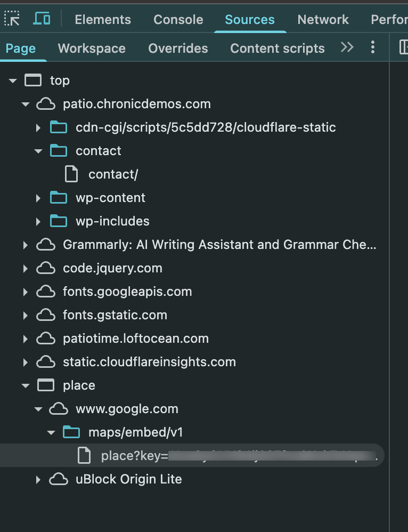Collapse the top frame tree node
The width and height of the screenshot is (408, 532).
pyautogui.click(x=13, y=80)
